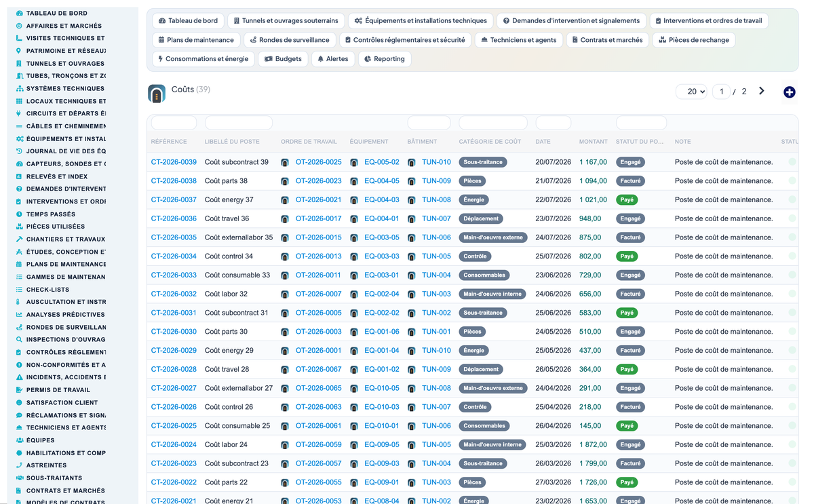Open equipment link EQ-004-03

point(382,200)
